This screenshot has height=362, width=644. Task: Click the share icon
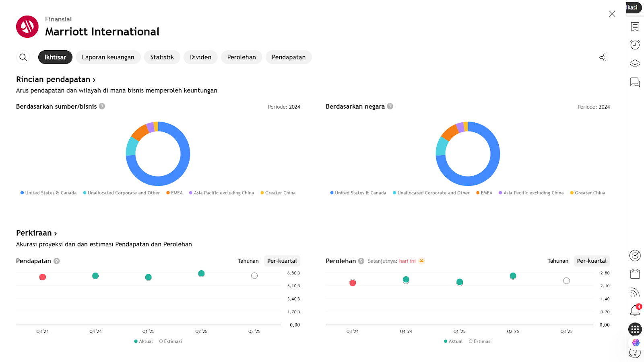[x=603, y=58]
